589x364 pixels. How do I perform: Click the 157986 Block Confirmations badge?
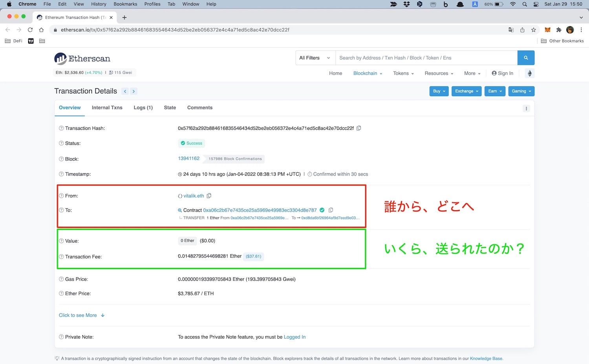[x=235, y=159]
